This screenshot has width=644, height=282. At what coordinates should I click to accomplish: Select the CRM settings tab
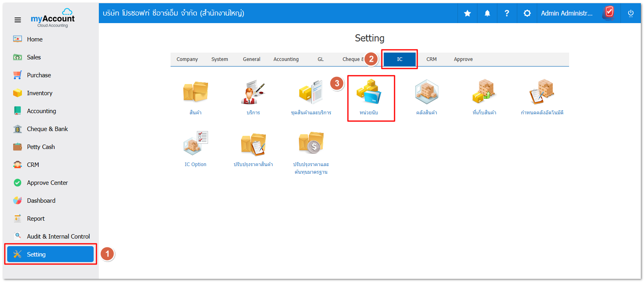pyautogui.click(x=431, y=59)
